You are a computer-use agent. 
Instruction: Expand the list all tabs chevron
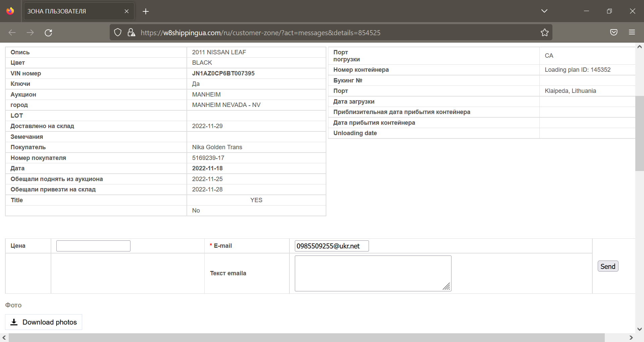point(544,11)
